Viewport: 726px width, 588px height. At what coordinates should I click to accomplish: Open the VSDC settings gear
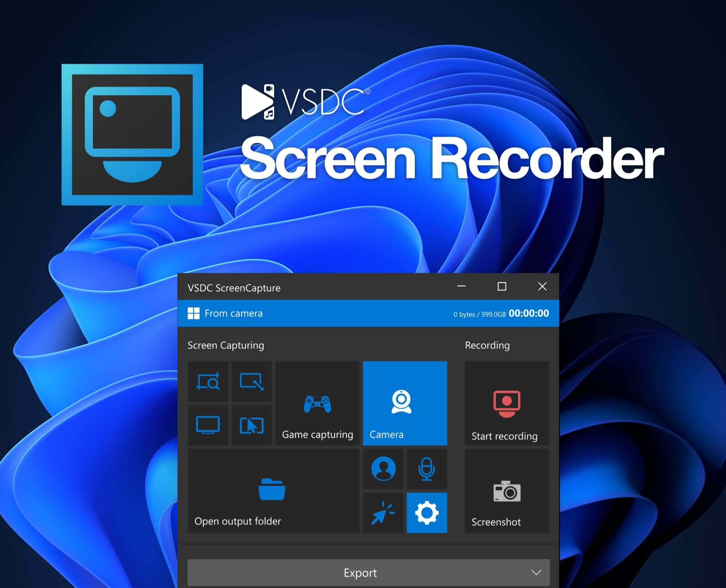[427, 513]
